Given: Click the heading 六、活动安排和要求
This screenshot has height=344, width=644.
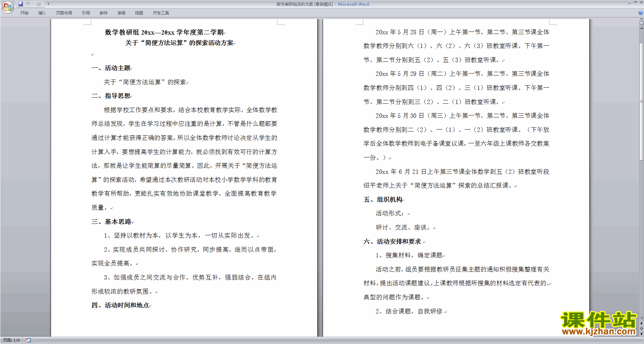Looking at the screenshot, I should click(x=392, y=241).
